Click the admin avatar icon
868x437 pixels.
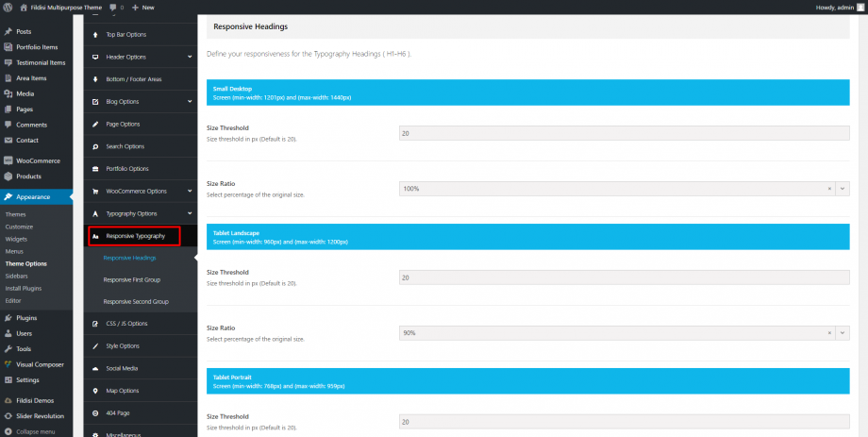click(860, 8)
